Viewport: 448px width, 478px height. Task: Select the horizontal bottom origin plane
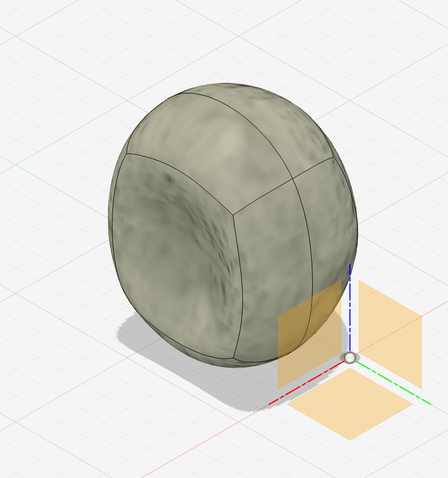[350, 404]
